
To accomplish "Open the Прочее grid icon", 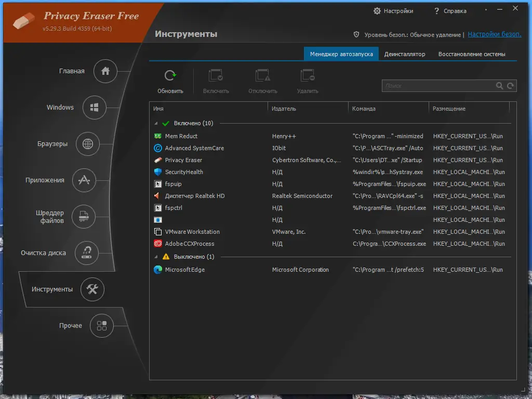I will point(101,326).
